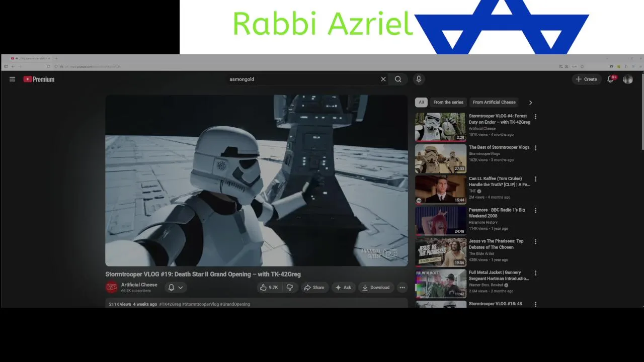Image resolution: width=644 pixels, height=362 pixels.
Task: Open the 'Stormtrooper VLOG #18: 48' title
Action: click(x=496, y=304)
